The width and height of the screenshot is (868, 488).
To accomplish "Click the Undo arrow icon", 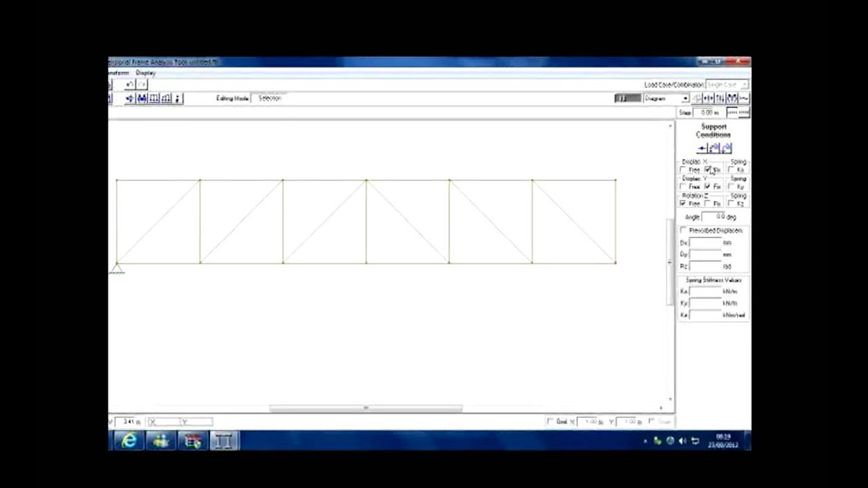I will 130,85.
